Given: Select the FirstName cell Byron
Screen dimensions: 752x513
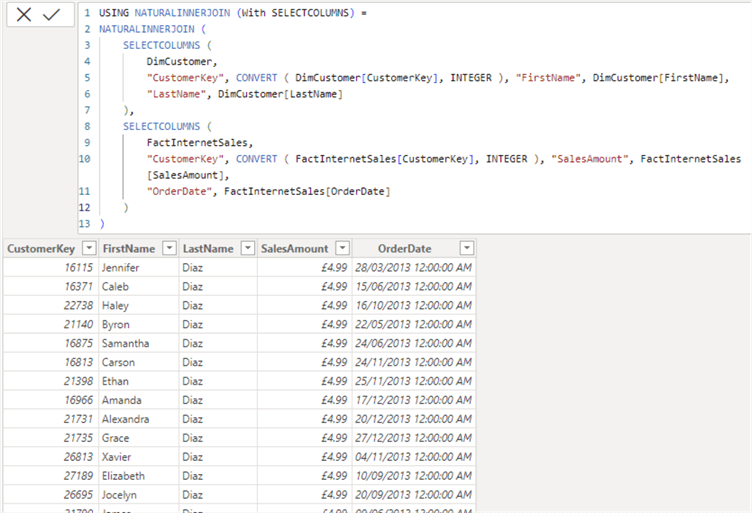Looking at the screenshot, I should click(139, 325).
